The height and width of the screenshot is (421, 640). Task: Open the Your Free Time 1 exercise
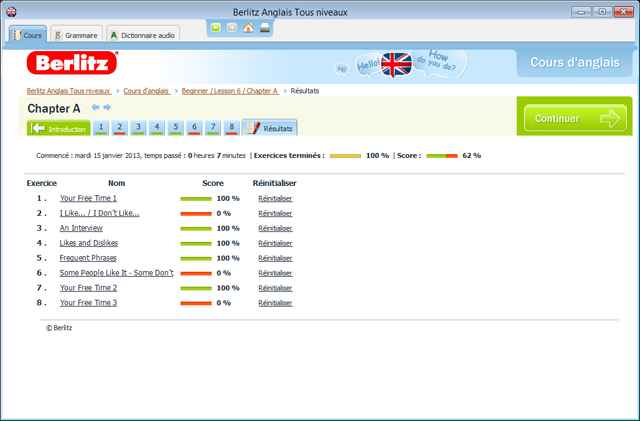pyautogui.click(x=88, y=199)
